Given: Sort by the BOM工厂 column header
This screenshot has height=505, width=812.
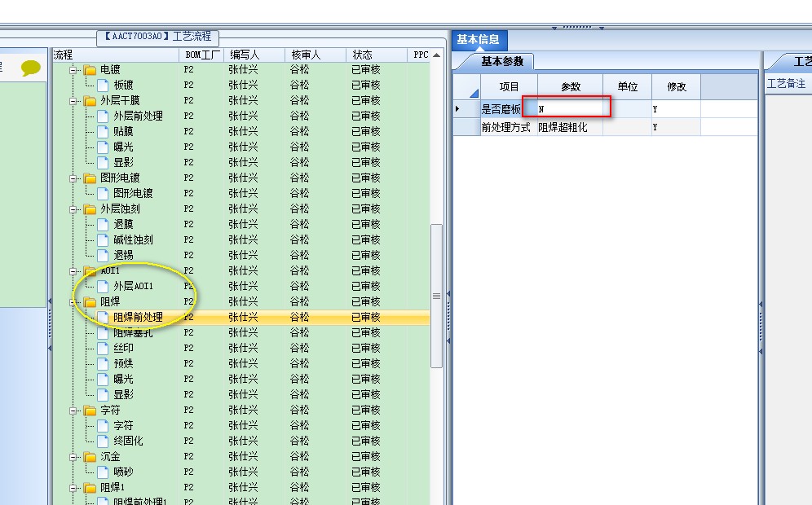Looking at the screenshot, I should tap(201, 55).
